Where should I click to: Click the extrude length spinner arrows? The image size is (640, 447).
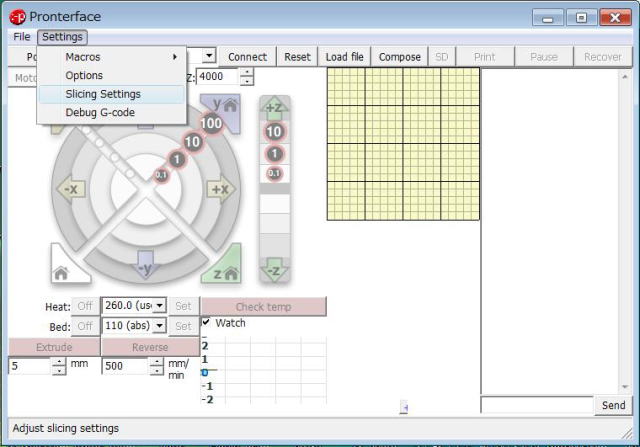click(x=59, y=366)
